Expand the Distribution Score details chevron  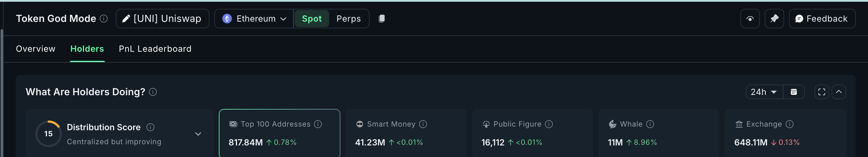click(198, 134)
